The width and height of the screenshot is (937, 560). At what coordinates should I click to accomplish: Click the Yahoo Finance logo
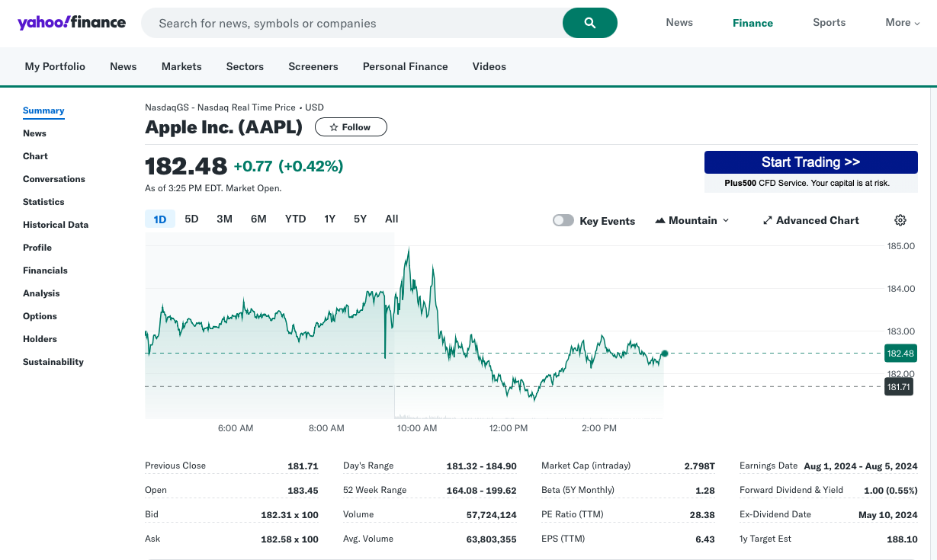click(72, 22)
